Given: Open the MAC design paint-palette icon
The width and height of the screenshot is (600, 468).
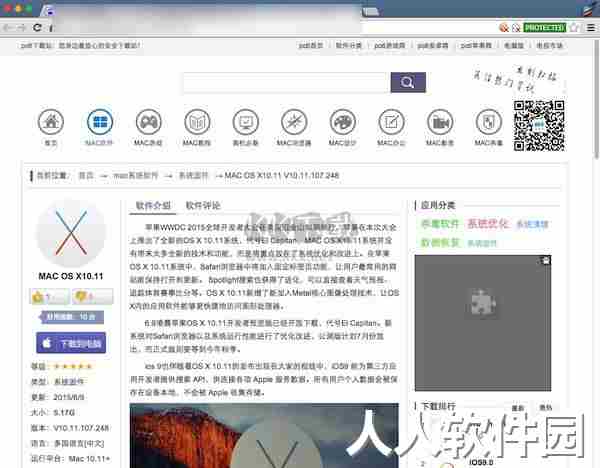Looking at the screenshot, I should pyautogui.click(x=342, y=122).
